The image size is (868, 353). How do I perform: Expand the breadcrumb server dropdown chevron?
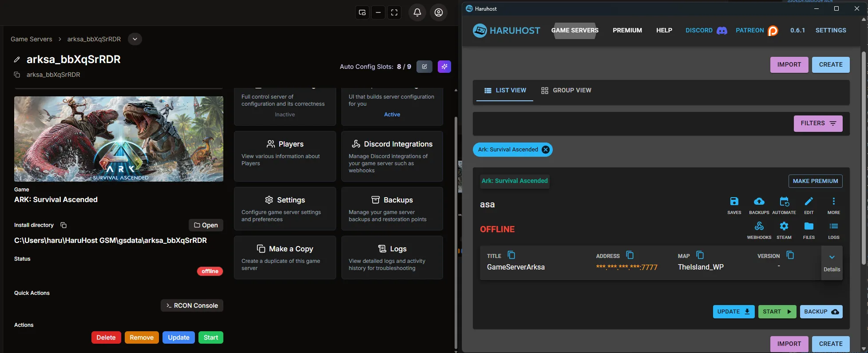(135, 39)
